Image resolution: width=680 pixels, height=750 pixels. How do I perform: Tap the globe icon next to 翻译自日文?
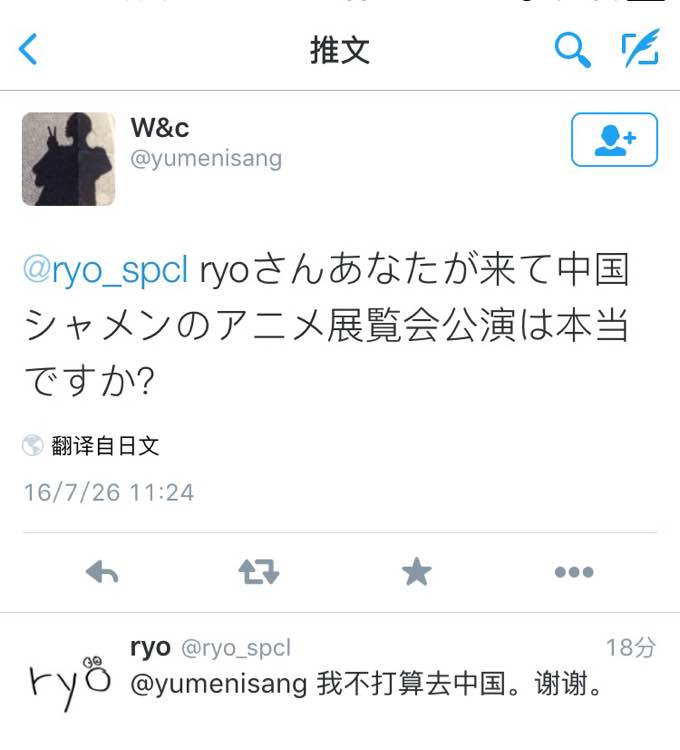coord(33,446)
